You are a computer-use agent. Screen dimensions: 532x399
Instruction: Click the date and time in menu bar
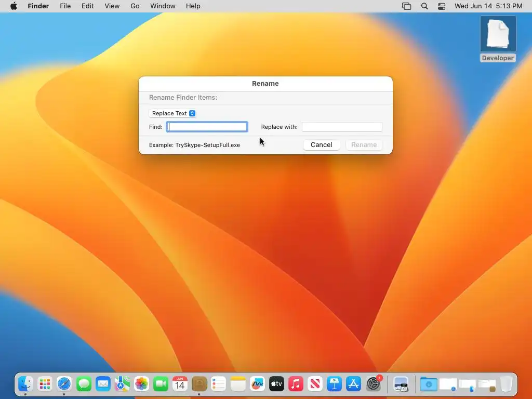[x=488, y=6]
